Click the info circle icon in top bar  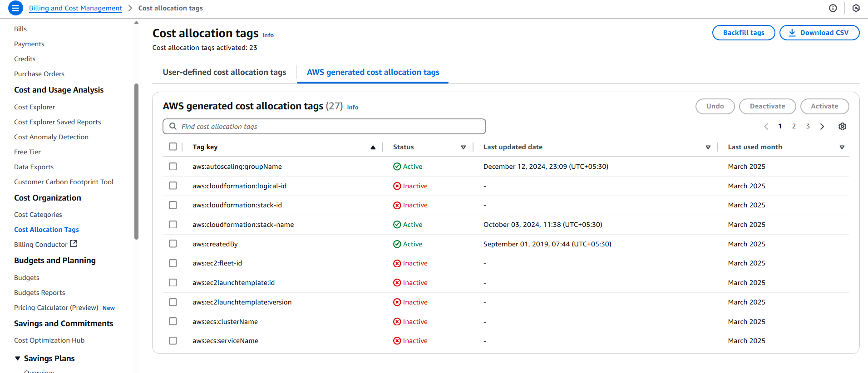(x=833, y=8)
